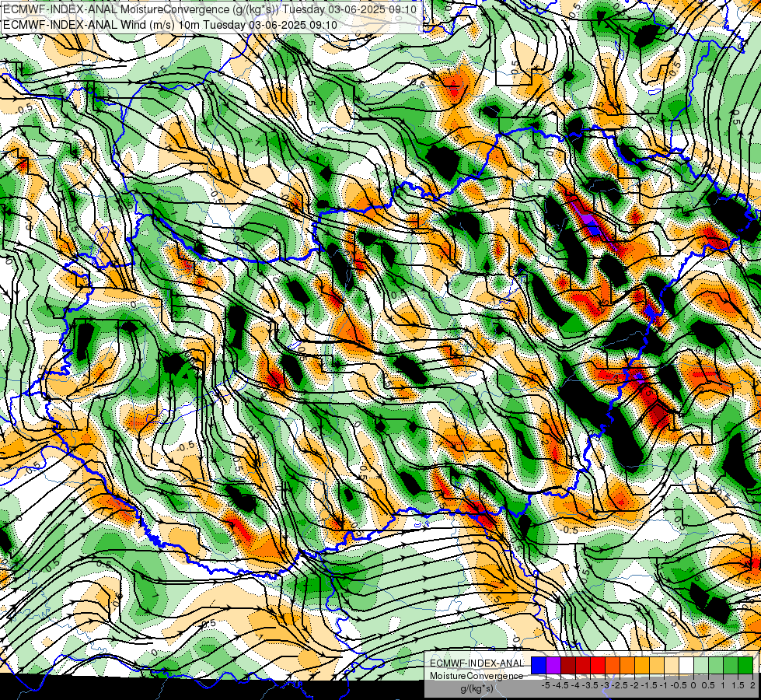
Task: Select the dark red swatch between -4.5 and -4
Action: pos(568,666)
